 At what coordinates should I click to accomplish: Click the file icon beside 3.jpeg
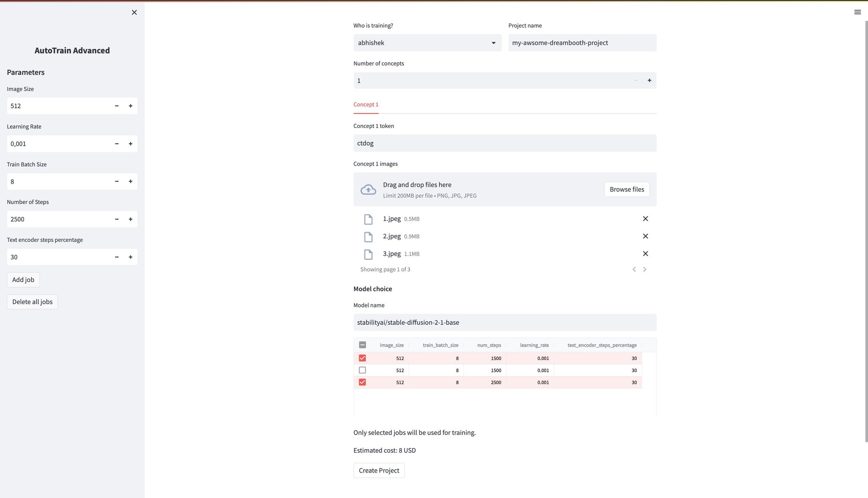click(x=368, y=254)
